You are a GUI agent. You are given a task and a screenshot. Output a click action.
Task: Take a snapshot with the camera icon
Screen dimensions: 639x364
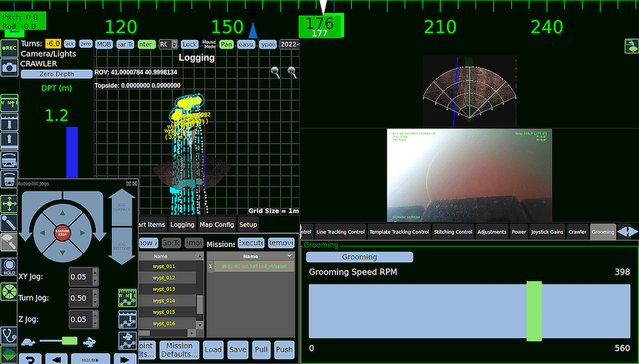[x=9, y=67]
